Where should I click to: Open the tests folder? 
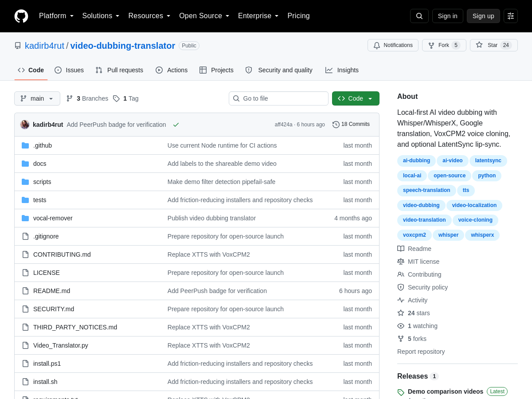tap(40, 200)
